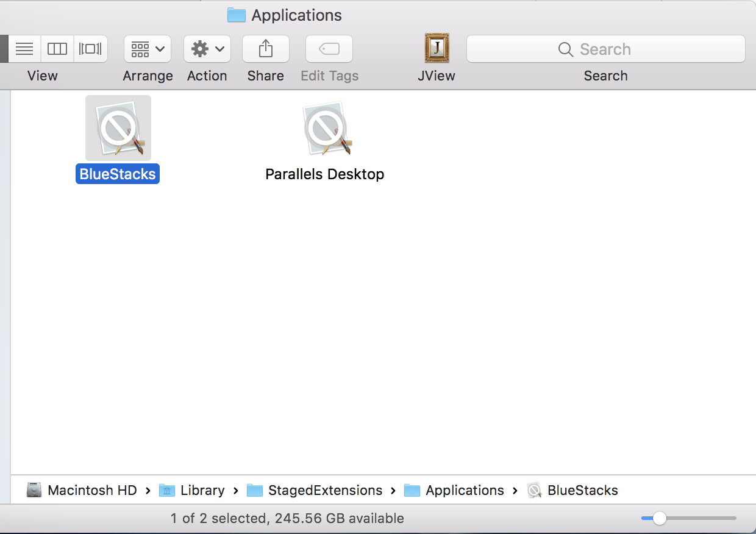Click the status bar selection text
Image resolution: width=756 pixels, height=534 pixels.
[x=287, y=519]
